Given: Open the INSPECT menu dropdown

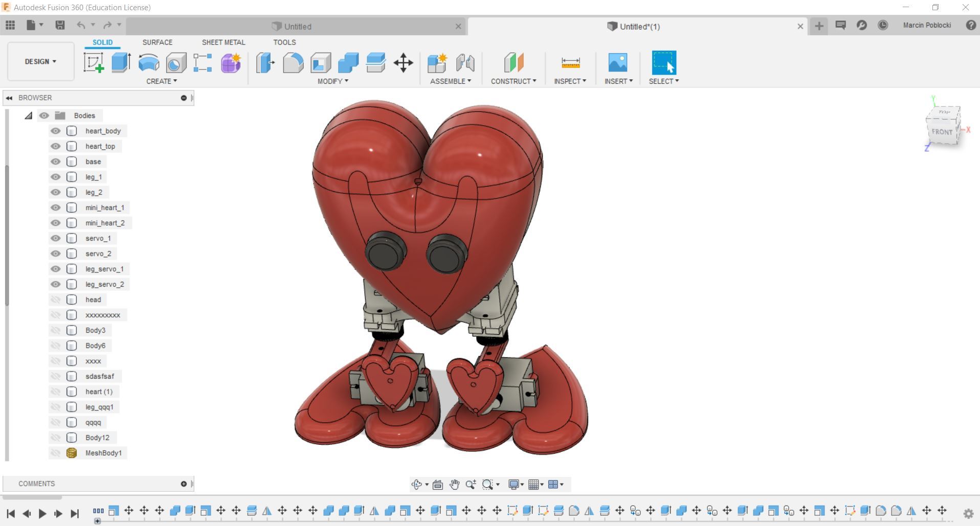Looking at the screenshot, I should tap(570, 81).
